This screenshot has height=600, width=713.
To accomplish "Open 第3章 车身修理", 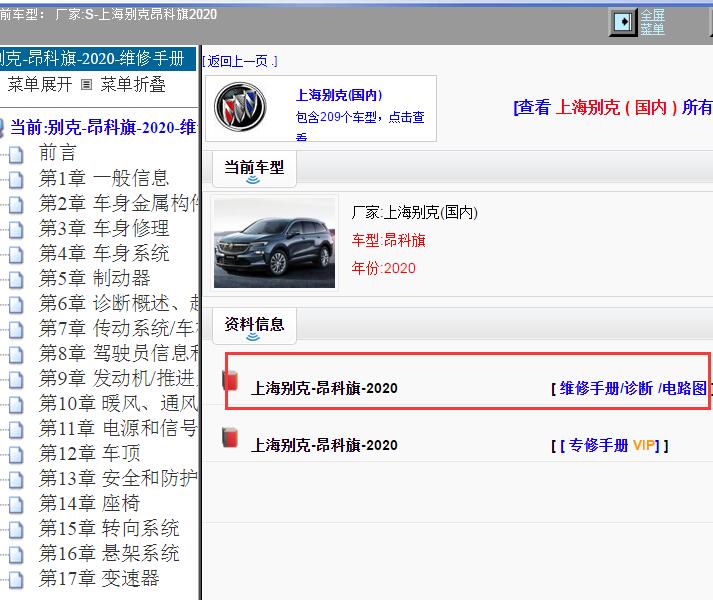I will tap(104, 227).
